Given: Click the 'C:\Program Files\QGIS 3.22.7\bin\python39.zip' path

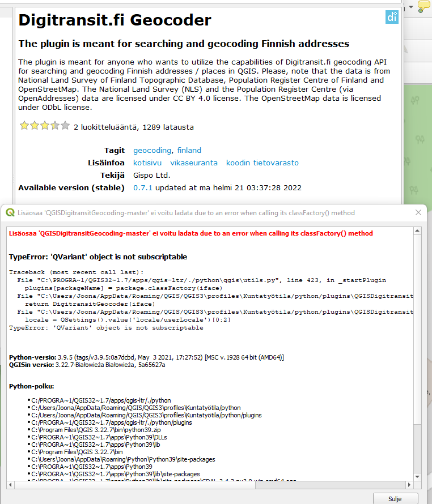Looking at the screenshot, I should click(96, 430).
